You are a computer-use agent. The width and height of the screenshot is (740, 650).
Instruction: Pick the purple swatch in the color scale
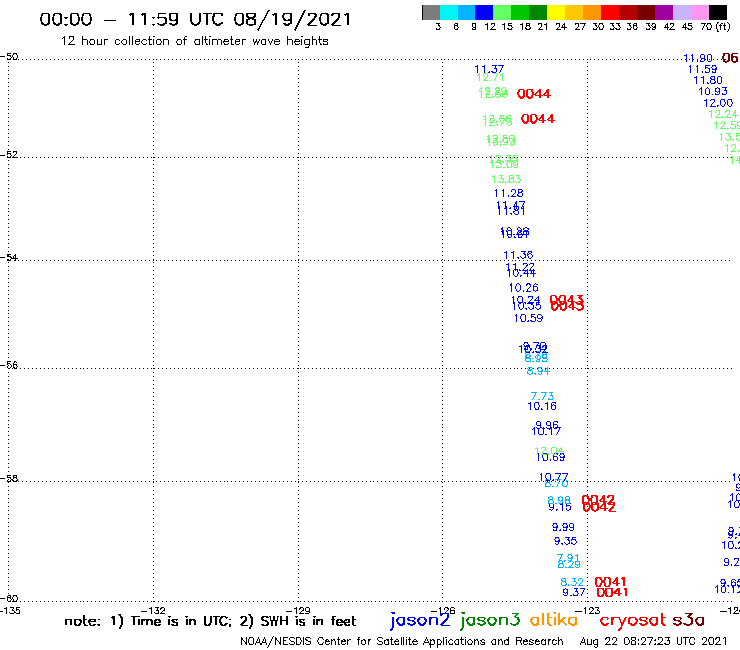664,12
